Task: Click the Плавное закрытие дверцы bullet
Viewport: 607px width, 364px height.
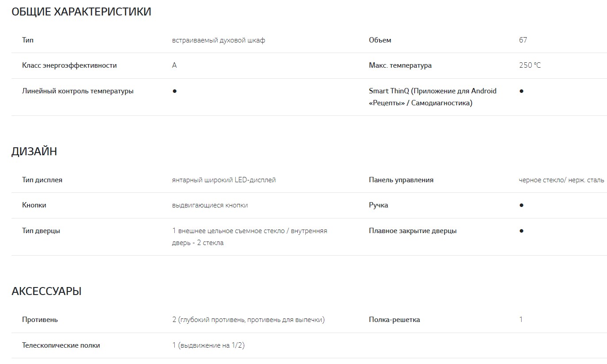Action: click(x=521, y=231)
